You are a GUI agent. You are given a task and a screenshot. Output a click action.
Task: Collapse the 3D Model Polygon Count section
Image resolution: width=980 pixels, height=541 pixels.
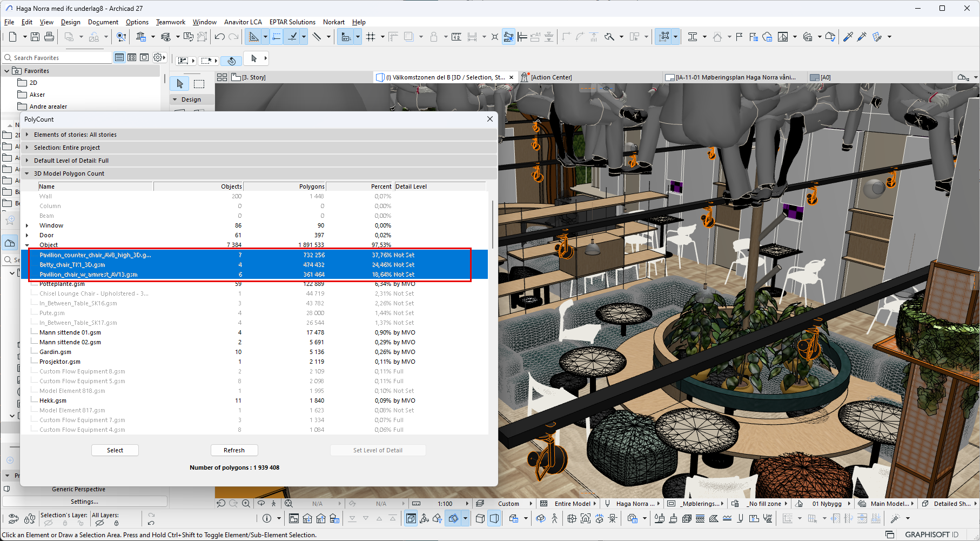(x=27, y=173)
